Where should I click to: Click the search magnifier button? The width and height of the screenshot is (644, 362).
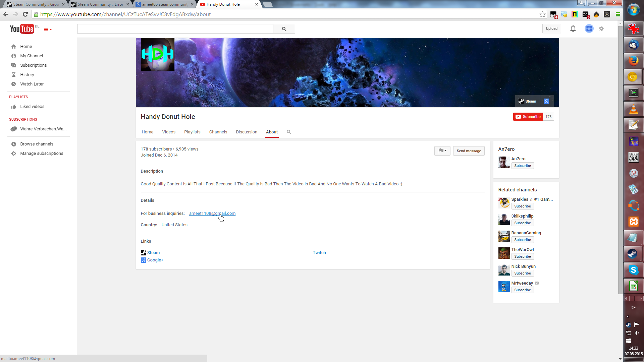click(284, 29)
